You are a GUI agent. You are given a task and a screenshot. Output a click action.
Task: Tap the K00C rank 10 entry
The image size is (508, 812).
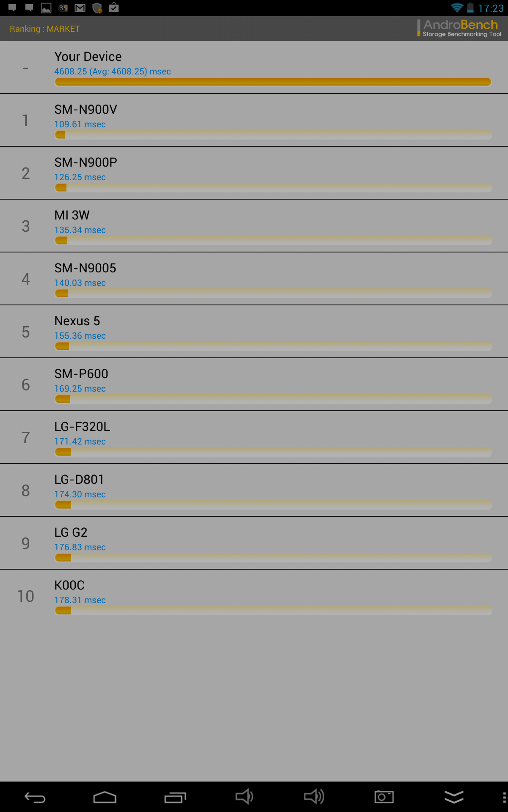coord(254,596)
